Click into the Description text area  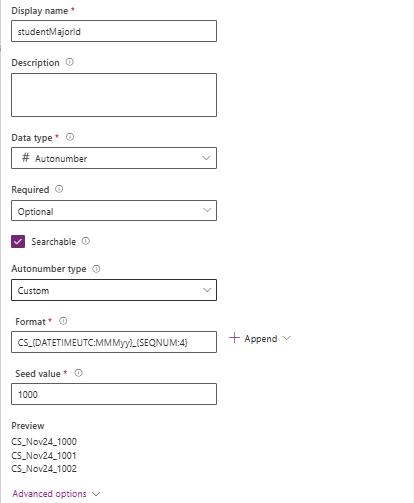click(114, 95)
